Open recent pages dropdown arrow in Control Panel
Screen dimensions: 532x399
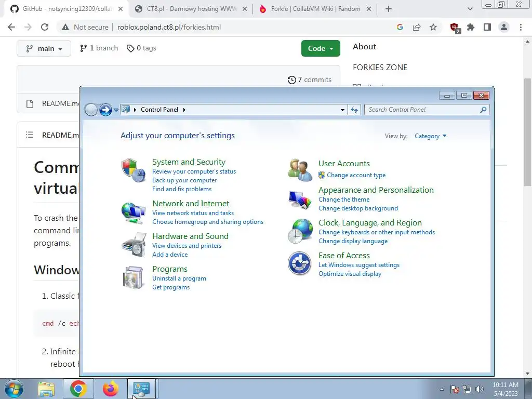click(116, 110)
